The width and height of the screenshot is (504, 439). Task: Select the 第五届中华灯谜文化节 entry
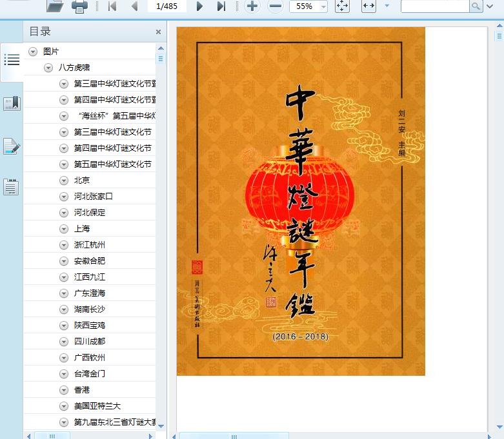pos(113,164)
